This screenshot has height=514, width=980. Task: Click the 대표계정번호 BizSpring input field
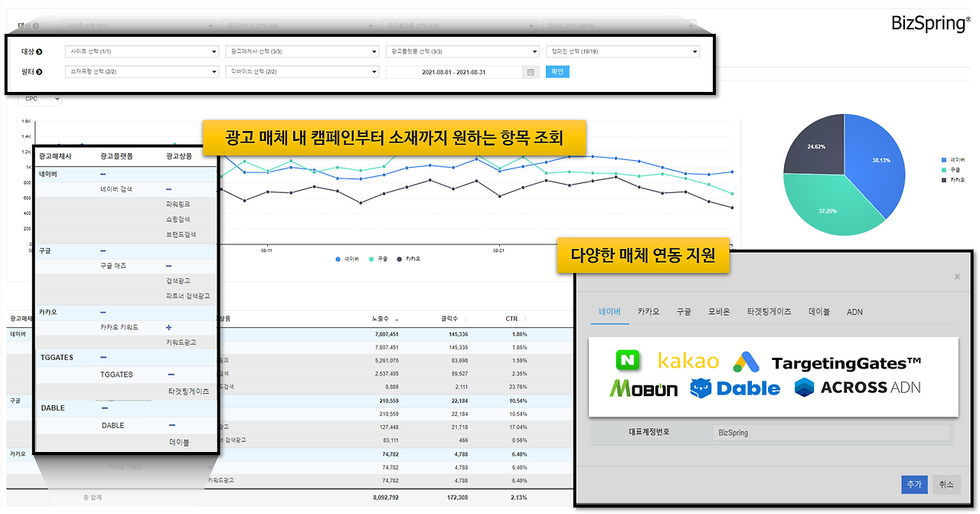coord(831,433)
